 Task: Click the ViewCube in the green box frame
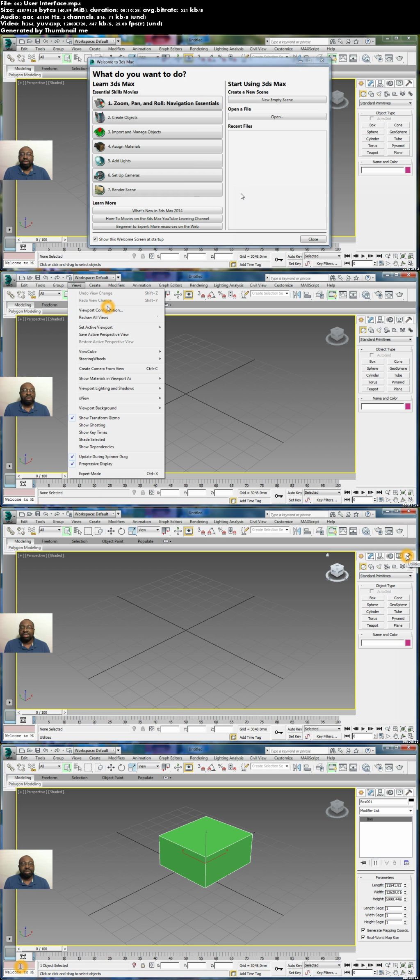[x=337, y=808]
